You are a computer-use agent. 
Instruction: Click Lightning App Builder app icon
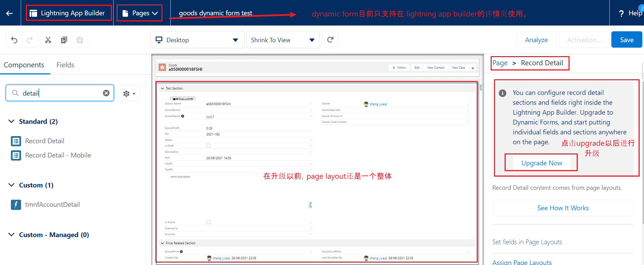tap(33, 13)
